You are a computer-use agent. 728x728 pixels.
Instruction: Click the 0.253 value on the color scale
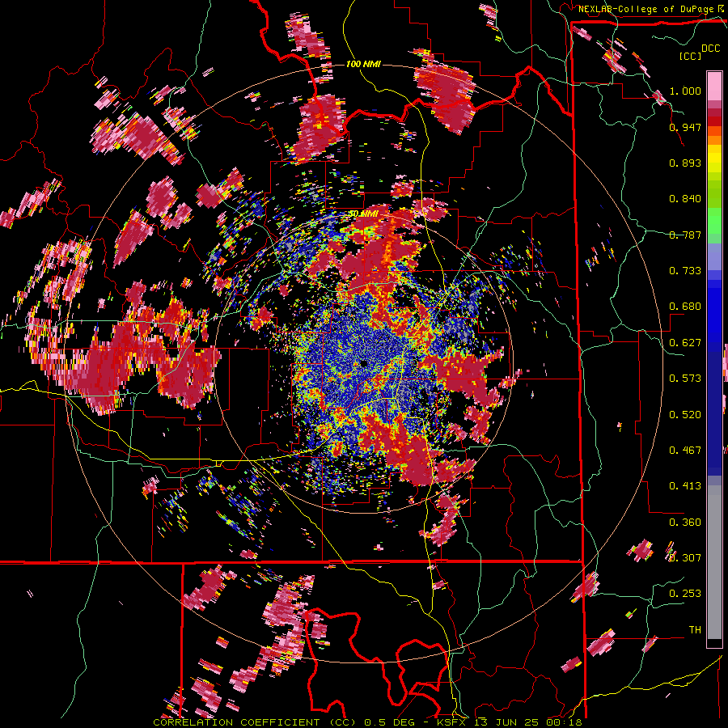click(x=685, y=594)
